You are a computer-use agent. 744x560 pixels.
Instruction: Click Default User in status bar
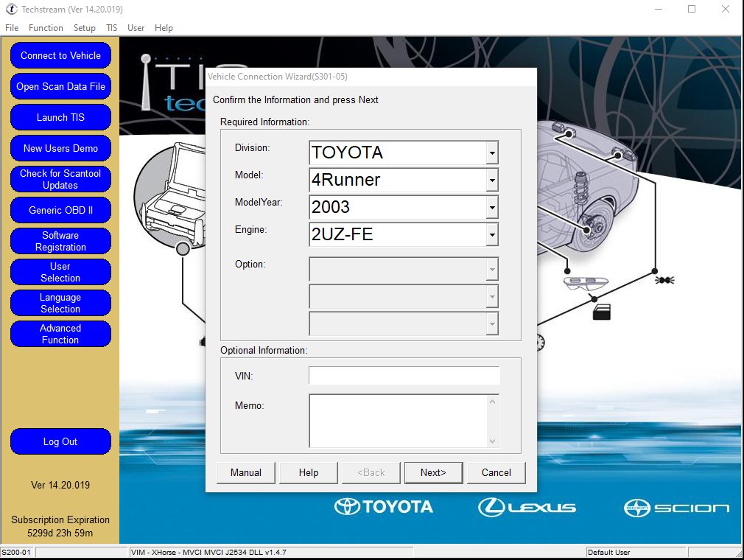coord(608,553)
